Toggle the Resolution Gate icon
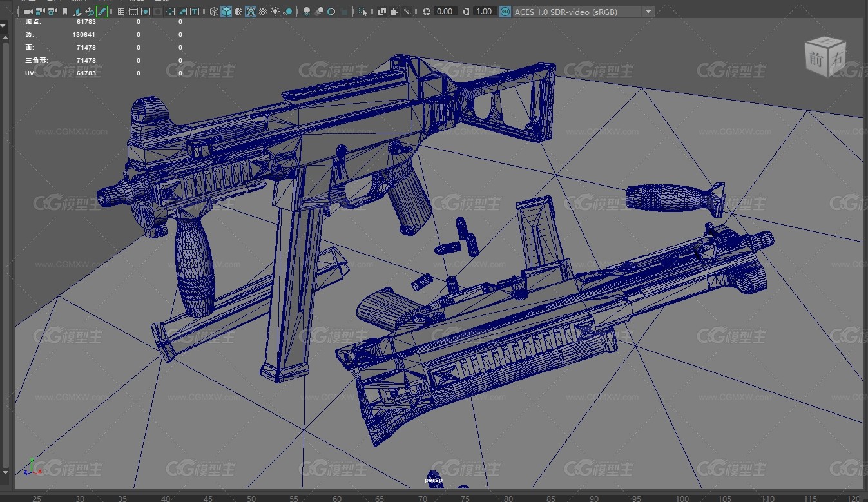Image resolution: width=868 pixels, height=502 pixels. (146, 12)
